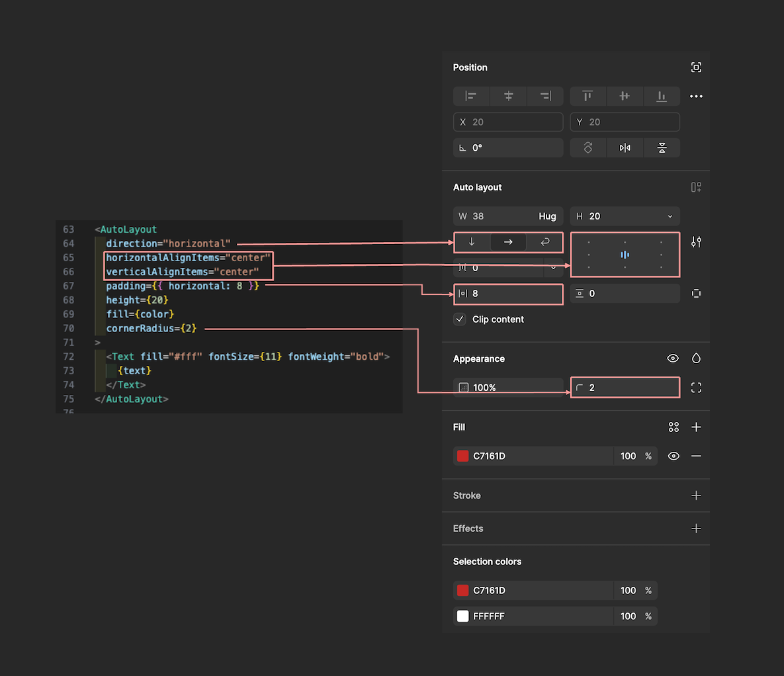This screenshot has width=784, height=676.
Task: Toggle visibility of the C7161D fill
Action: pos(674,456)
